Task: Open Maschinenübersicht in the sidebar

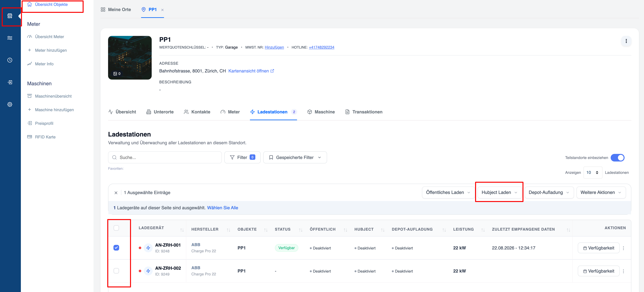Action: [x=49, y=96]
